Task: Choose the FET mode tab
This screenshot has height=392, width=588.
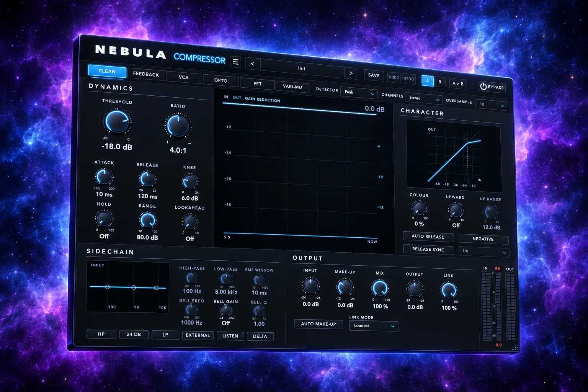Action: [x=258, y=83]
